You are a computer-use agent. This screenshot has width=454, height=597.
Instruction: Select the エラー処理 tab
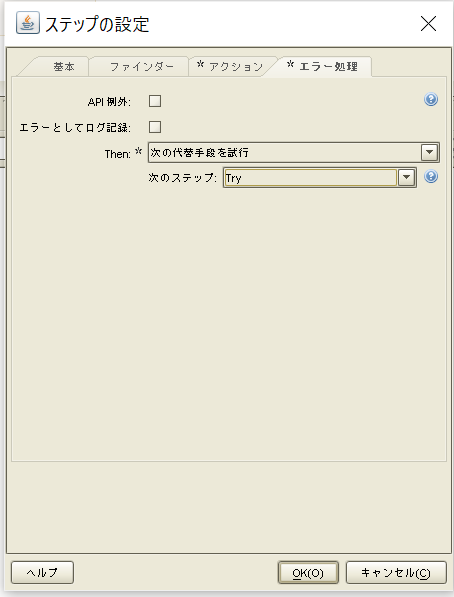click(x=322, y=67)
